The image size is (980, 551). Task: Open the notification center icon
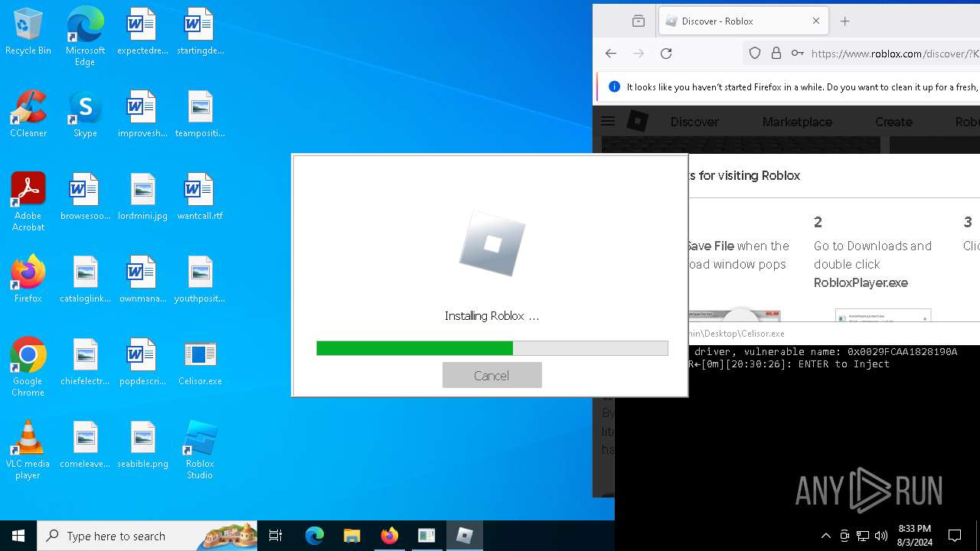coord(955,536)
